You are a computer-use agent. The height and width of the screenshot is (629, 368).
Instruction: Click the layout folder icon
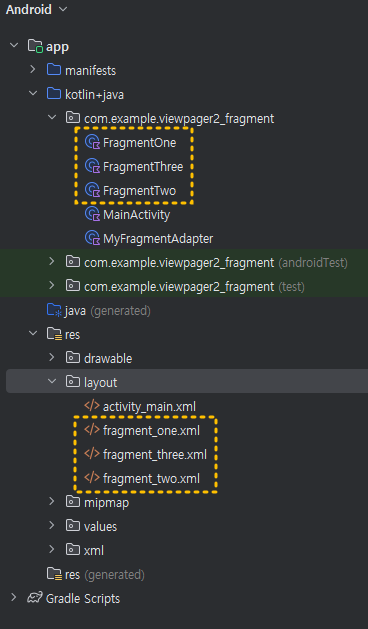[x=73, y=382]
